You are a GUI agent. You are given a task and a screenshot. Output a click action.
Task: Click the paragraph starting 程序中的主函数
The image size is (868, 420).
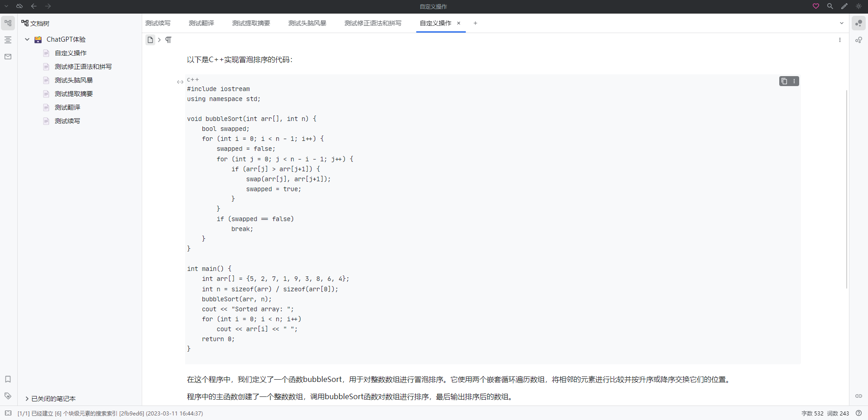[350, 397]
